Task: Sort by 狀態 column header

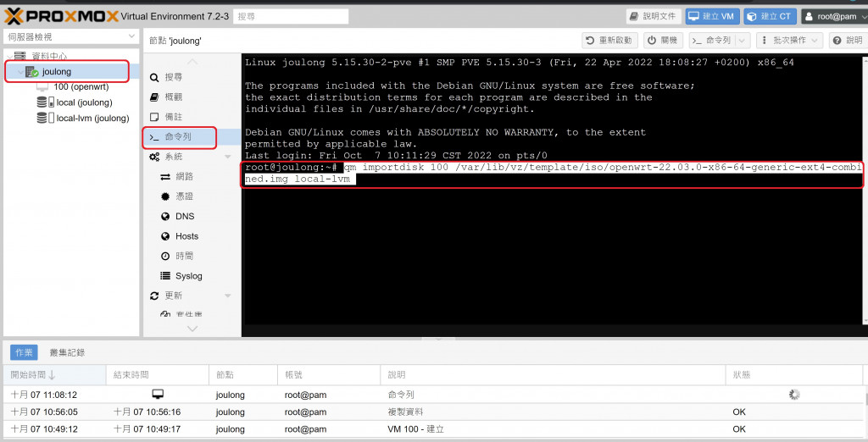Action: tap(793, 374)
